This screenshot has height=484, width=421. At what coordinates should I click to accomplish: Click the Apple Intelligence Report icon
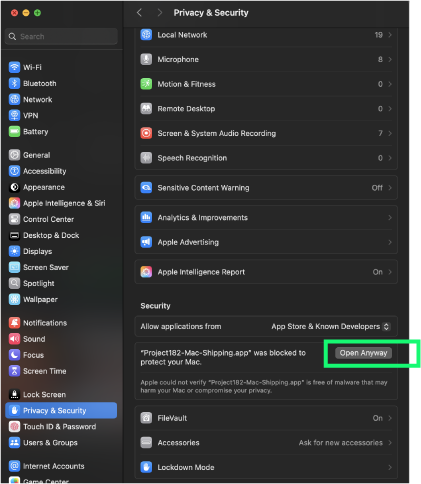pos(146,272)
